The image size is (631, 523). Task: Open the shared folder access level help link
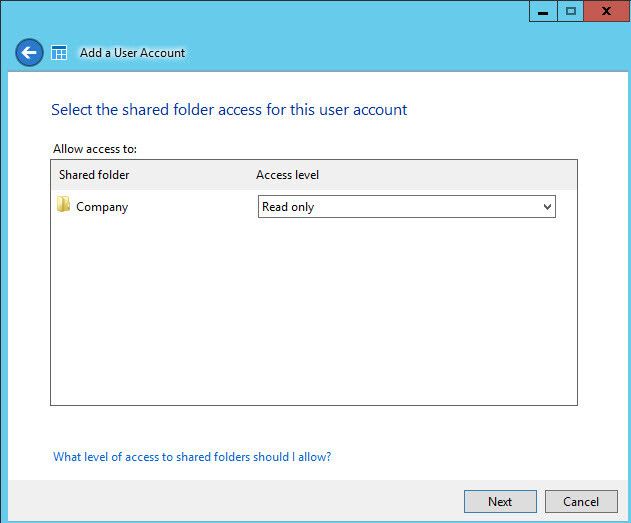pos(192,457)
